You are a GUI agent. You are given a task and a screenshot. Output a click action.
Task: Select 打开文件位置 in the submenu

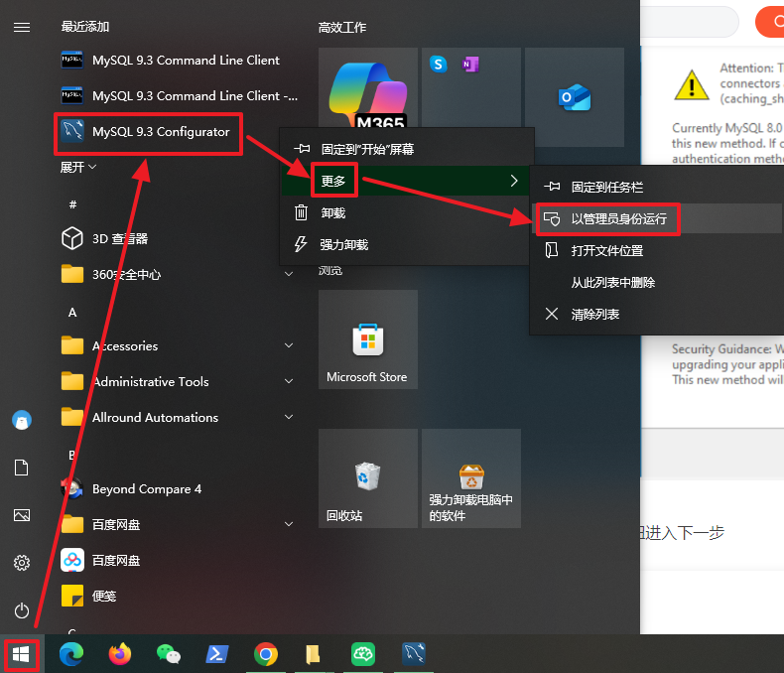point(657,250)
